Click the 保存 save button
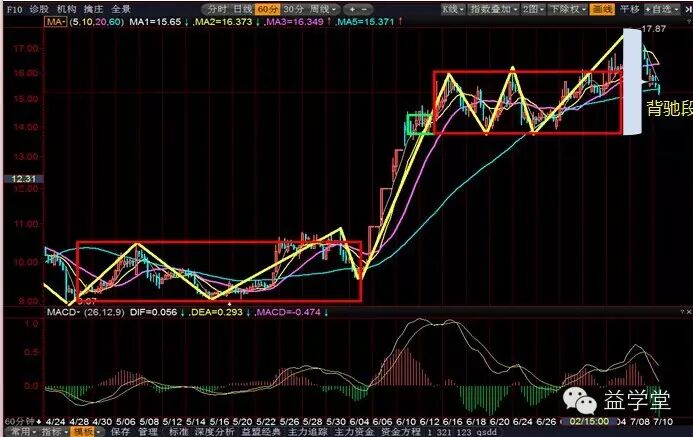Viewport: 693px width, 437px height. point(120,432)
